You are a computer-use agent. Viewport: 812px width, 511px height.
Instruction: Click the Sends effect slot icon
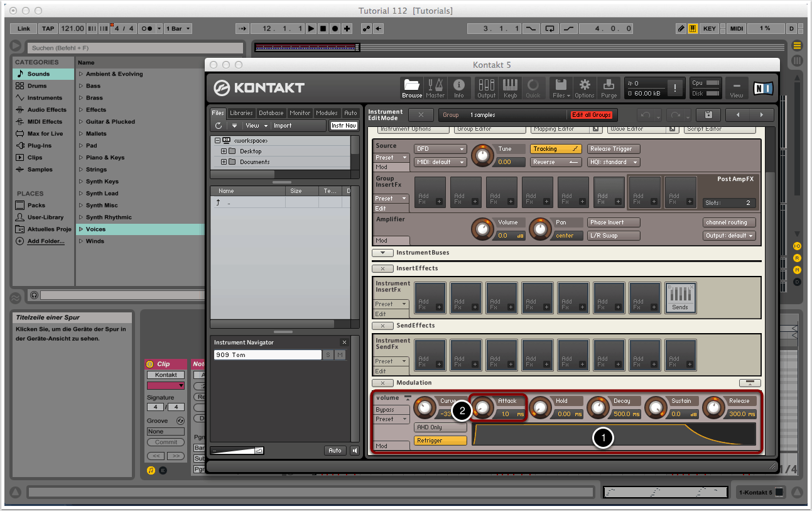coord(680,297)
